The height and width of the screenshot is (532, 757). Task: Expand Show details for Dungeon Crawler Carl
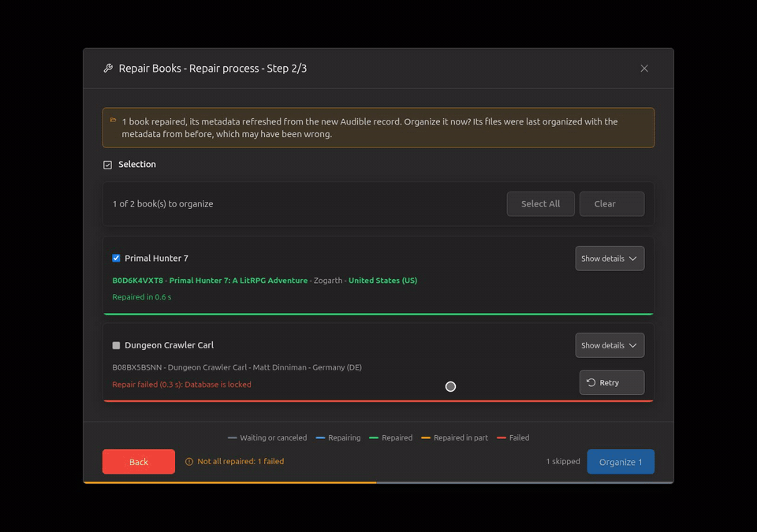pos(610,345)
